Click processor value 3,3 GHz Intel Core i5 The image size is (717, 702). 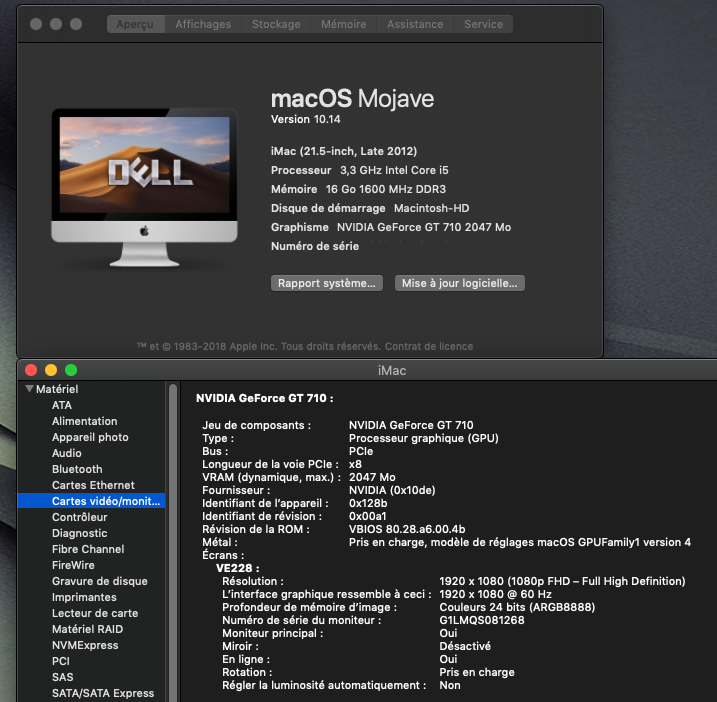pos(394,170)
